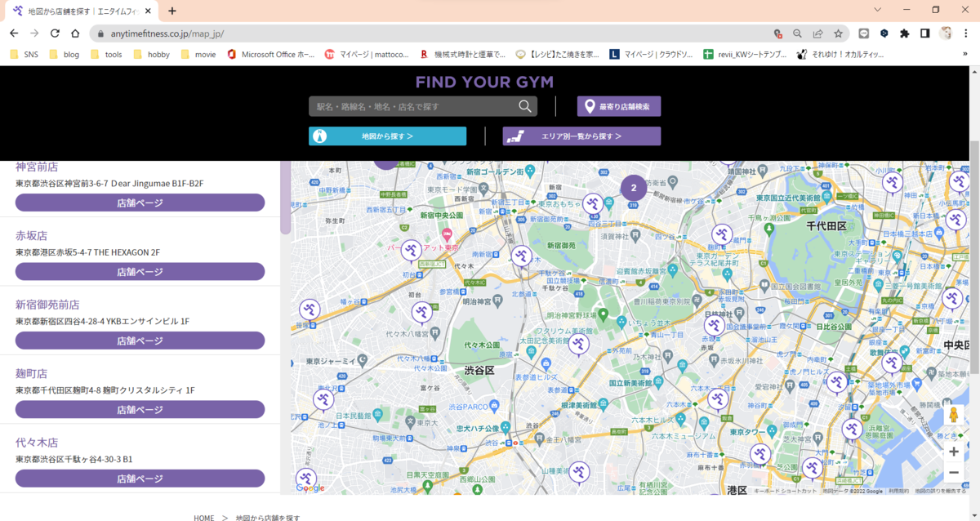The width and height of the screenshot is (980, 521).
Task: Open the cluster marker labeled 2 on map
Action: pyautogui.click(x=633, y=188)
